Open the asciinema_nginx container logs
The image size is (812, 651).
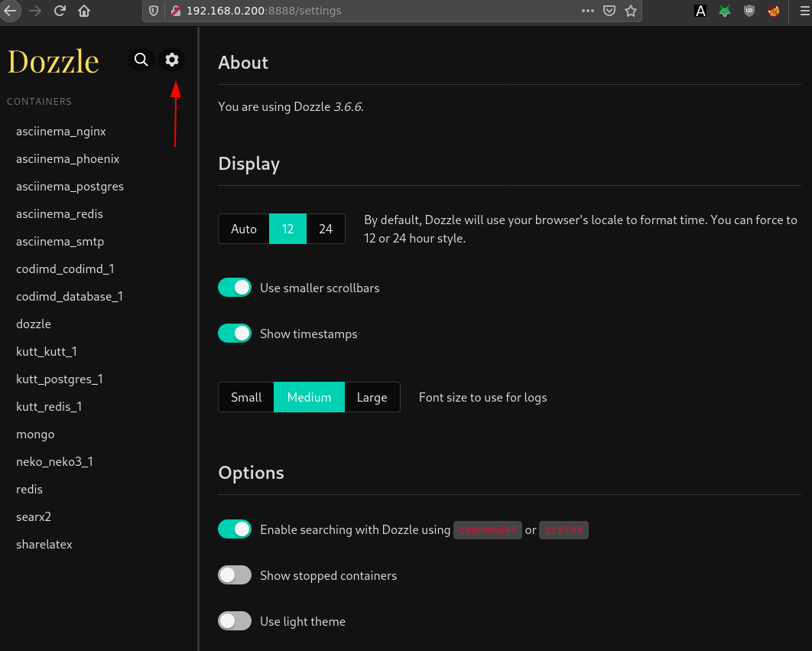(x=61, y=132)
